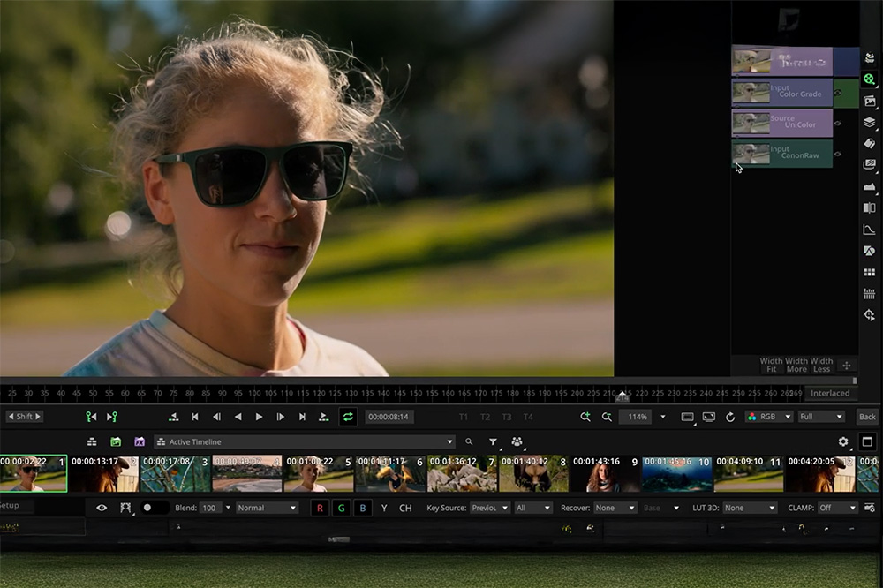Click the Width Less button
This screenshot has height=588, width=883.
[821, 365]
